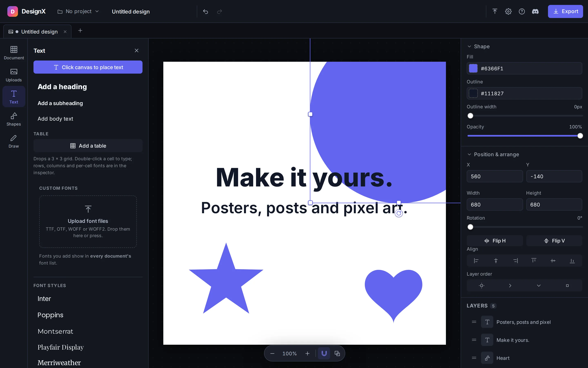Click the upload arrow icon in top bar
588x368 pixels.
click(495, 11)
